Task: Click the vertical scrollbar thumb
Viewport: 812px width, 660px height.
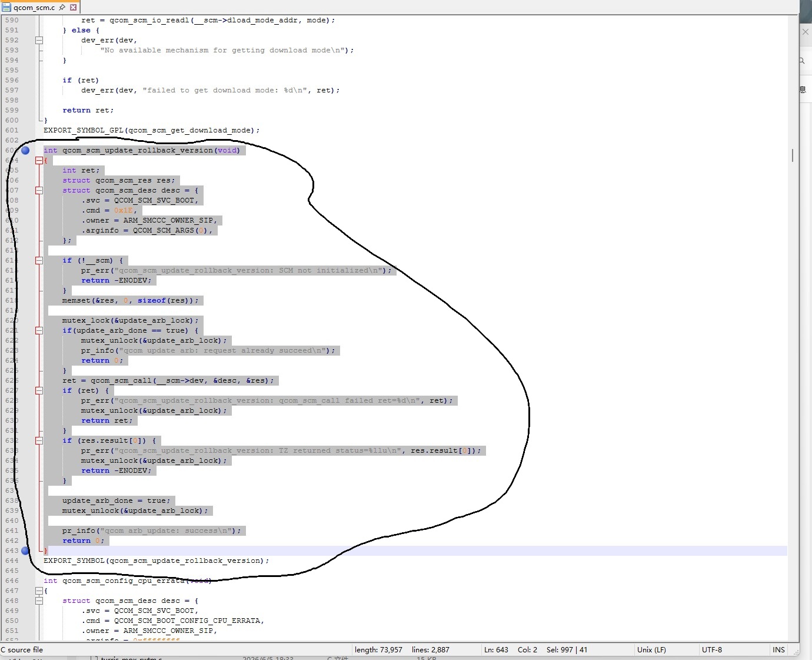Action: click(793, 155)
